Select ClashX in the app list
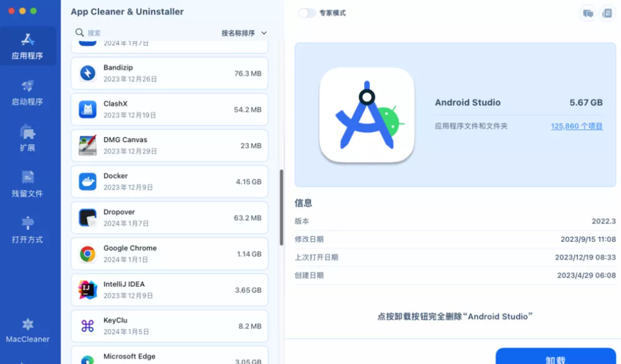 click(x=170, y=109)
